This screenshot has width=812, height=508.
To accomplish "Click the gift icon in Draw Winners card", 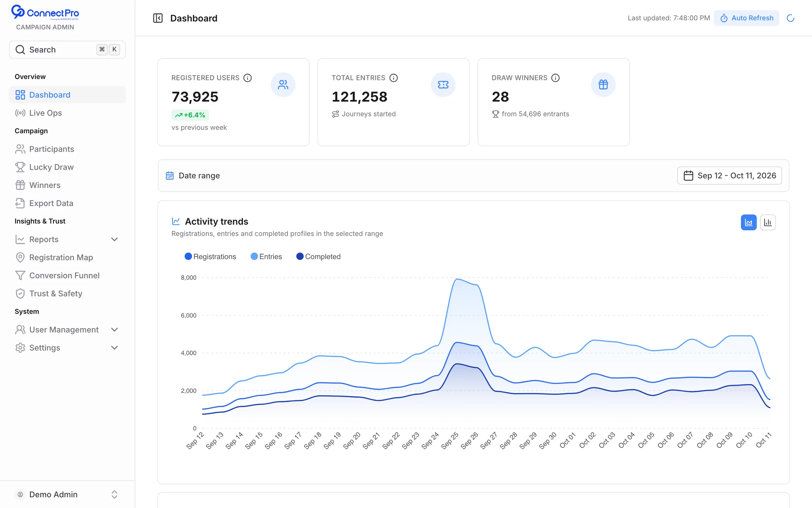I will point(603,85).
